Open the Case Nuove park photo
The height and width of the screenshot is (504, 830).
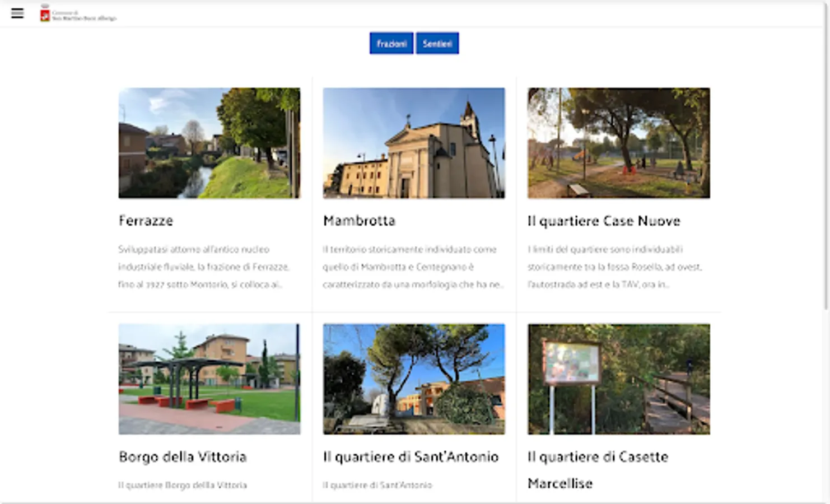pos(619,143)
